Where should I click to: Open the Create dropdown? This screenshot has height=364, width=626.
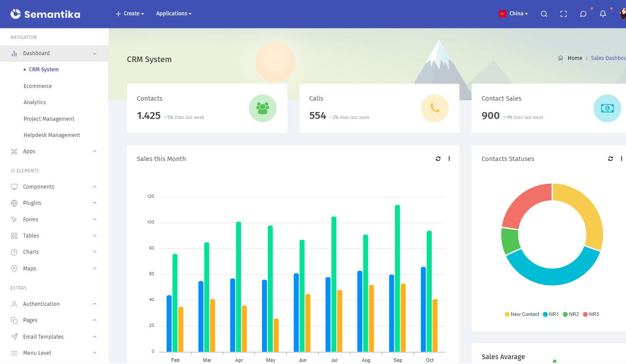[x=130, y=14]
